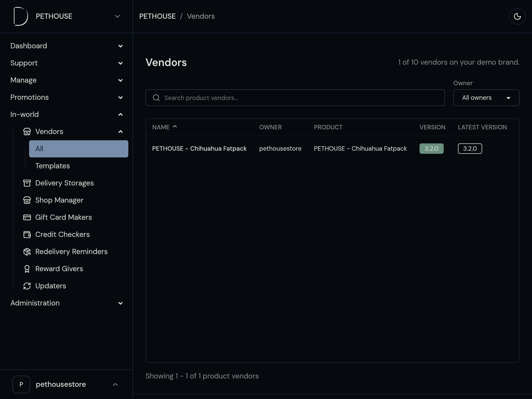Click the pethousestore owner cell
This screenshot has width=532, height=399.
[x=280, y=148]
